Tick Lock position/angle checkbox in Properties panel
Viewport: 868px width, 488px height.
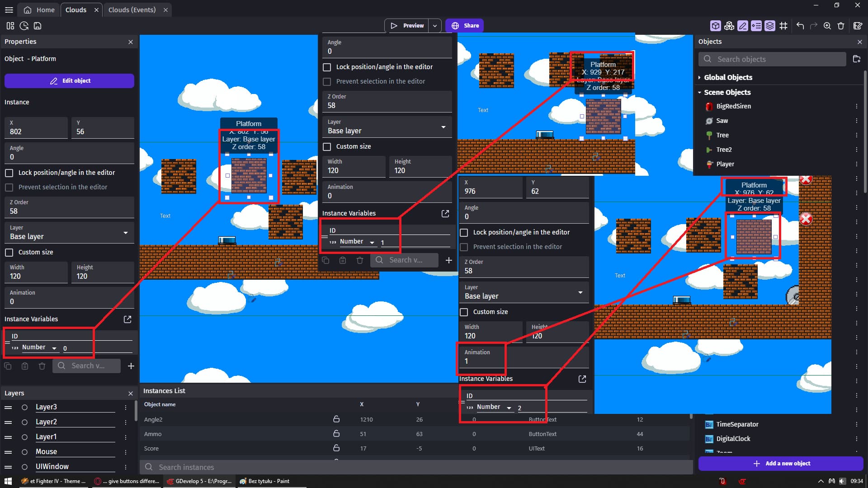(x=9, y=173)
